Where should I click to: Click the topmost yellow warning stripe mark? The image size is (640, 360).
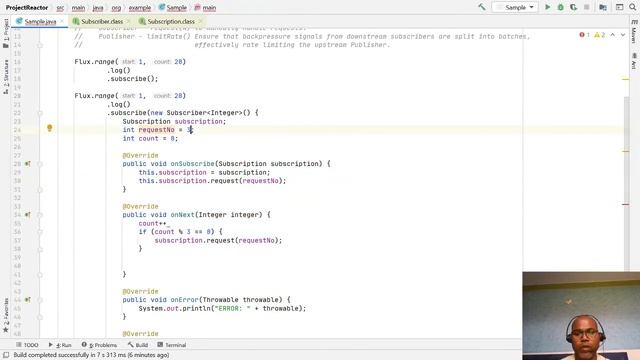tap(626, 79)
